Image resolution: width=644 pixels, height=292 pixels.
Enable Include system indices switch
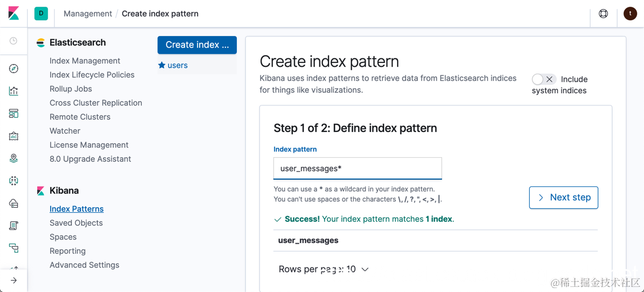click(x=544, y=79)
